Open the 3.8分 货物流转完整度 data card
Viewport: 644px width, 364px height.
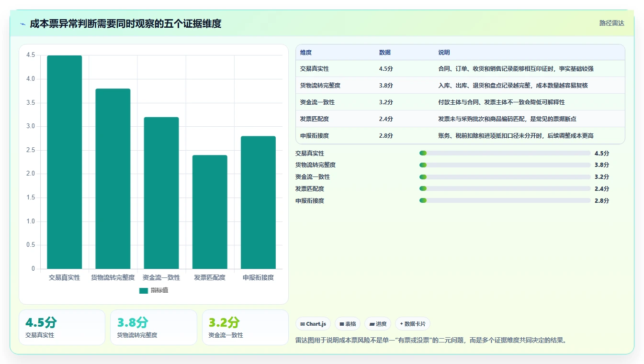[154, 327]
